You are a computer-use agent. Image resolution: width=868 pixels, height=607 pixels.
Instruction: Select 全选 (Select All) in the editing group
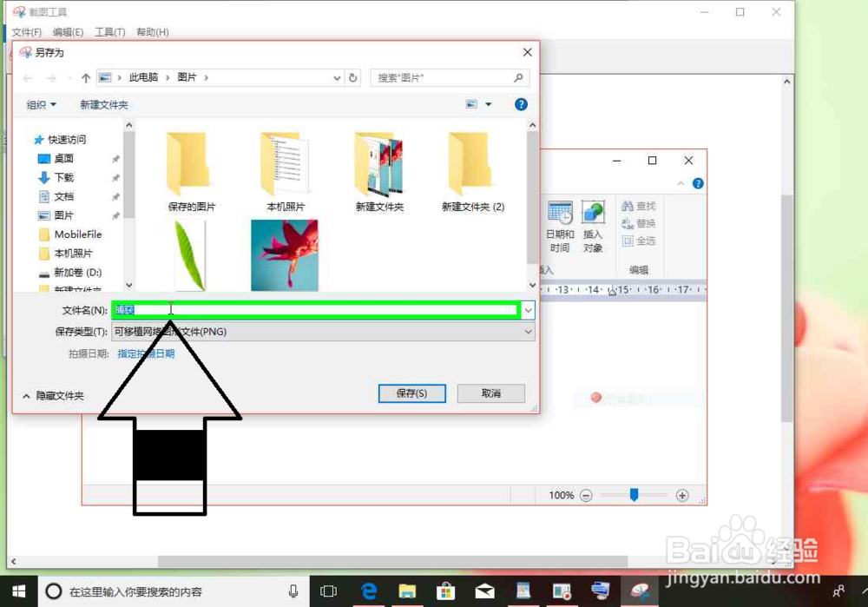pos(639,241)
